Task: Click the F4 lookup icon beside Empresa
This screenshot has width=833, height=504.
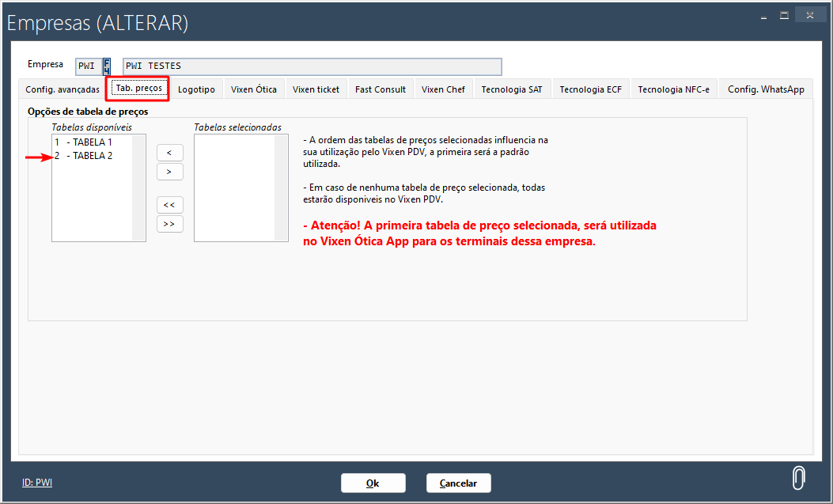Action: (107, 66)
